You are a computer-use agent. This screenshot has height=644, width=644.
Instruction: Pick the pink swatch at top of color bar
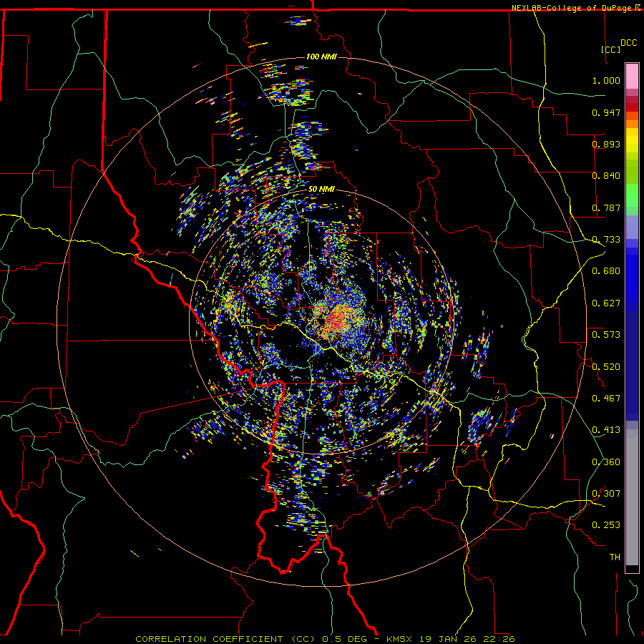632,77
